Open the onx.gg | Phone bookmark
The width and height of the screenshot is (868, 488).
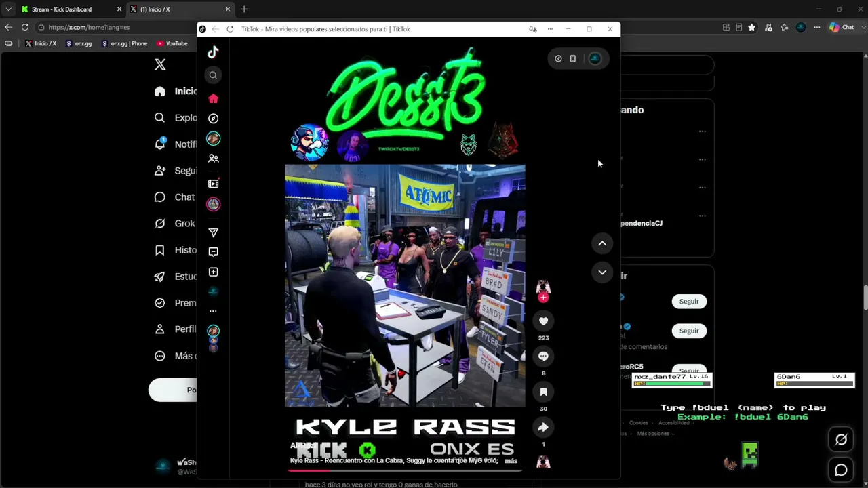pos(124,43)
